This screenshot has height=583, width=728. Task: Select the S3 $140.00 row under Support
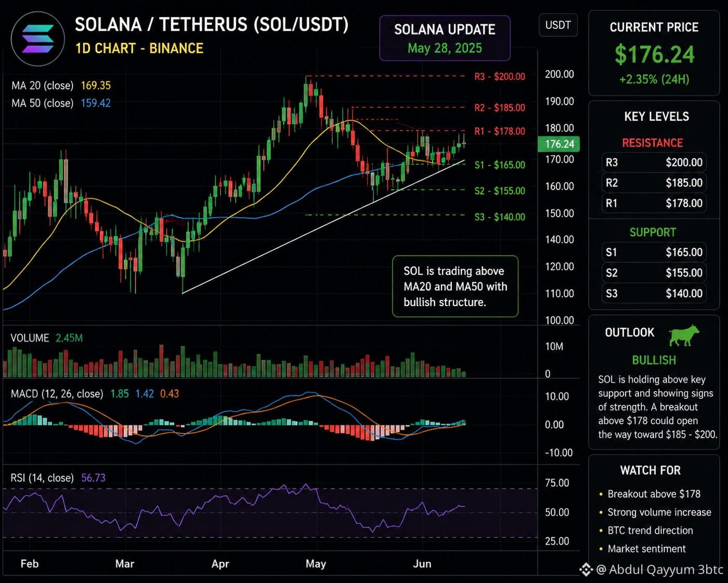pos(654,293)
